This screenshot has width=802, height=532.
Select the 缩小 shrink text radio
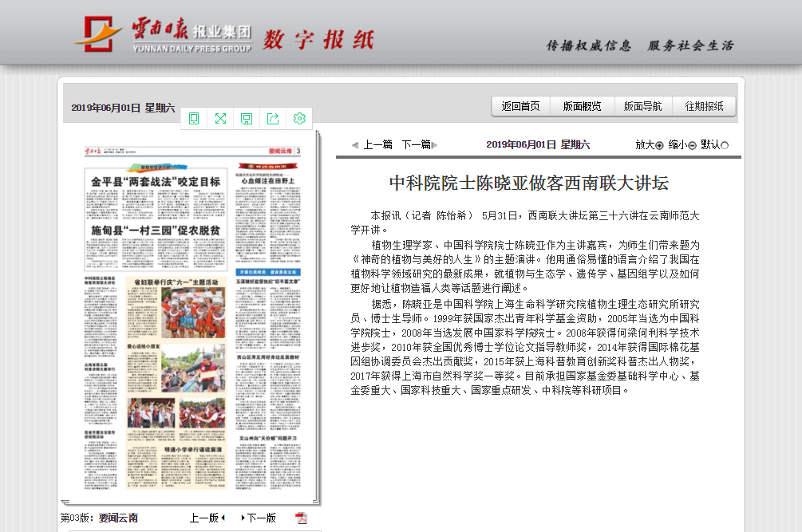[x=692, y=145]
